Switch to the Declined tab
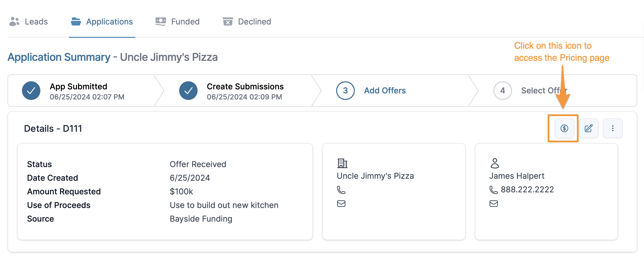This screenshot has width=644, height=261. point(254,22)
